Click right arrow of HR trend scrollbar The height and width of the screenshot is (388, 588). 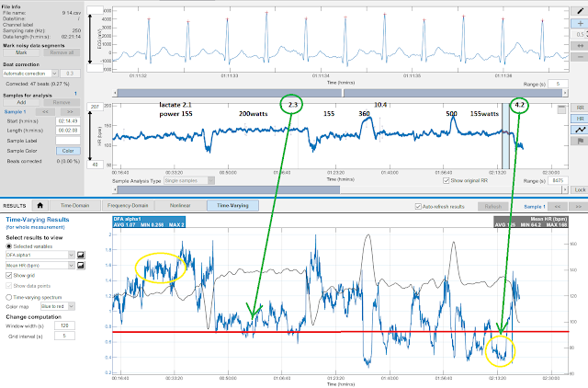[565, 190]
